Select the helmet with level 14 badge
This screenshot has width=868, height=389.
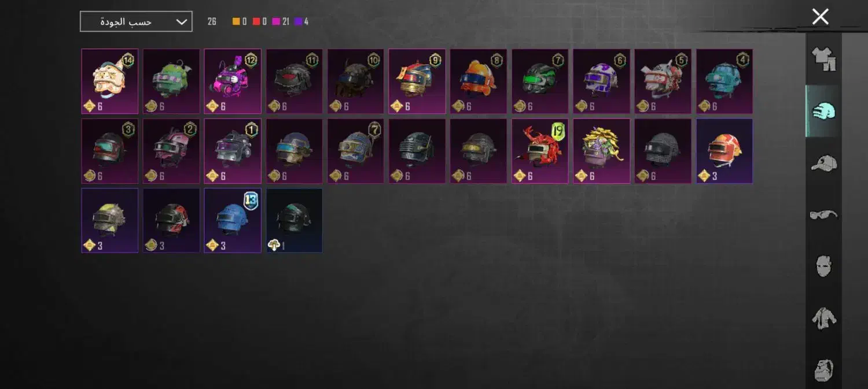tap(110, 81)
